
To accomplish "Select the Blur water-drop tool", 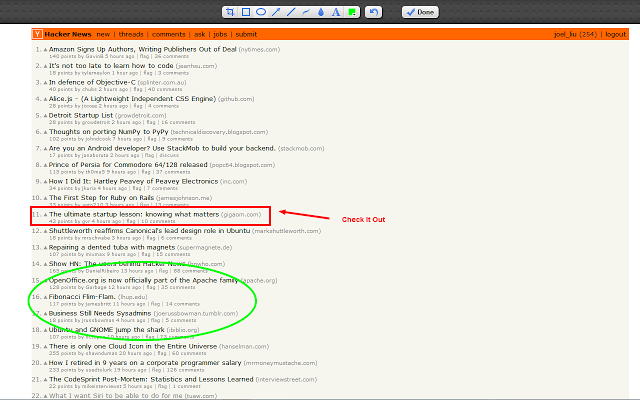I will (x=321, y=12).
